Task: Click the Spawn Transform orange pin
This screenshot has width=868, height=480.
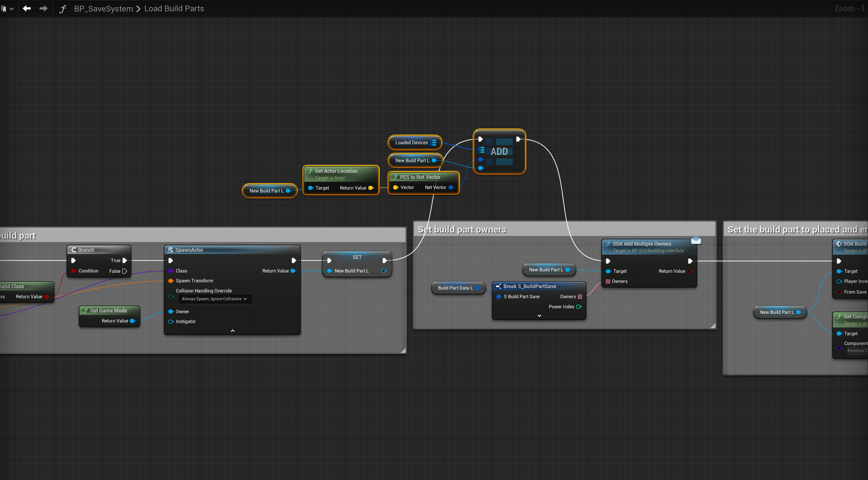Action: (171, 281)
